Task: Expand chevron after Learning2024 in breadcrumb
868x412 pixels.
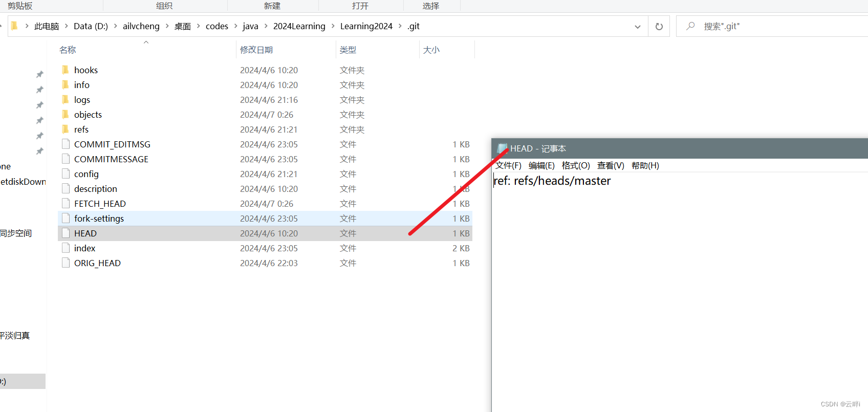Action: (x=400, y=26)
